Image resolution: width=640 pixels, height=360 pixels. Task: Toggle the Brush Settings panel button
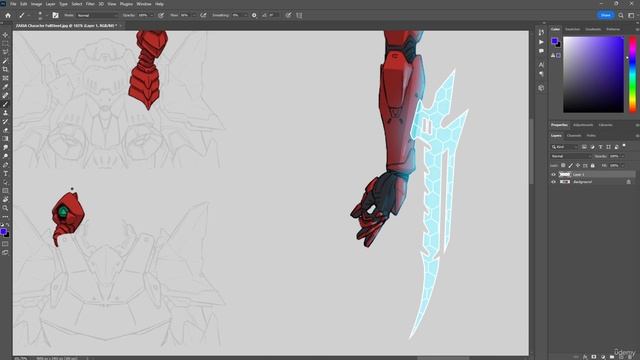click(55, 16)
